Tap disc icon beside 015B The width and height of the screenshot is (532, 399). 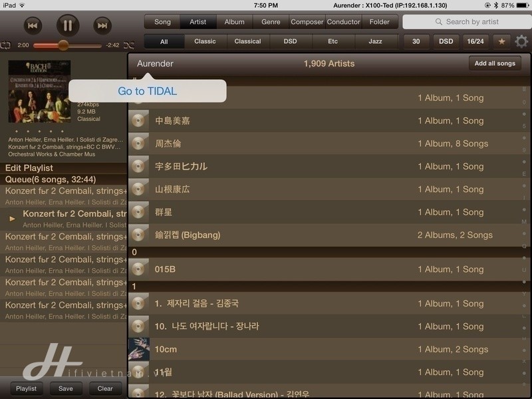click(138, 269)
